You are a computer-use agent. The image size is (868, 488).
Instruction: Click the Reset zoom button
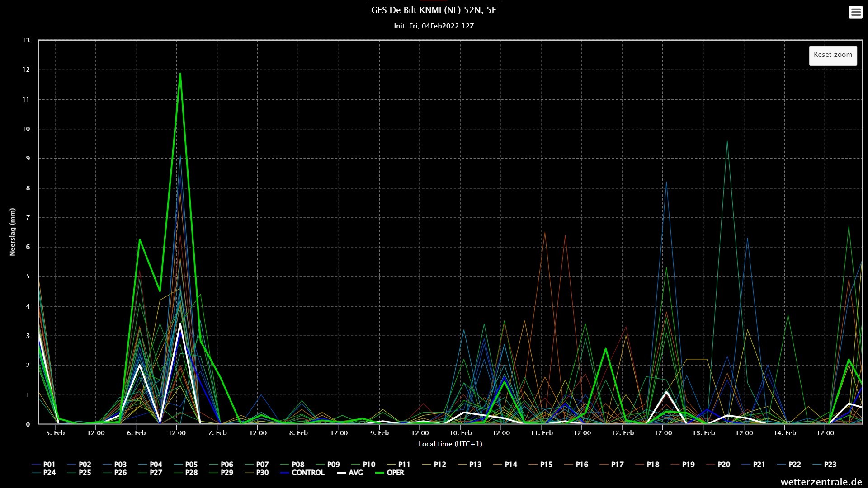833,55
